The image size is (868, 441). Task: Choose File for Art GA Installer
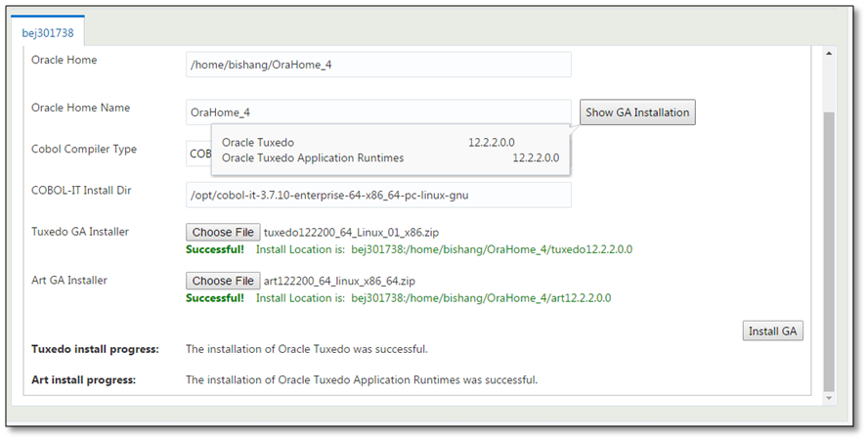[223, 281]
